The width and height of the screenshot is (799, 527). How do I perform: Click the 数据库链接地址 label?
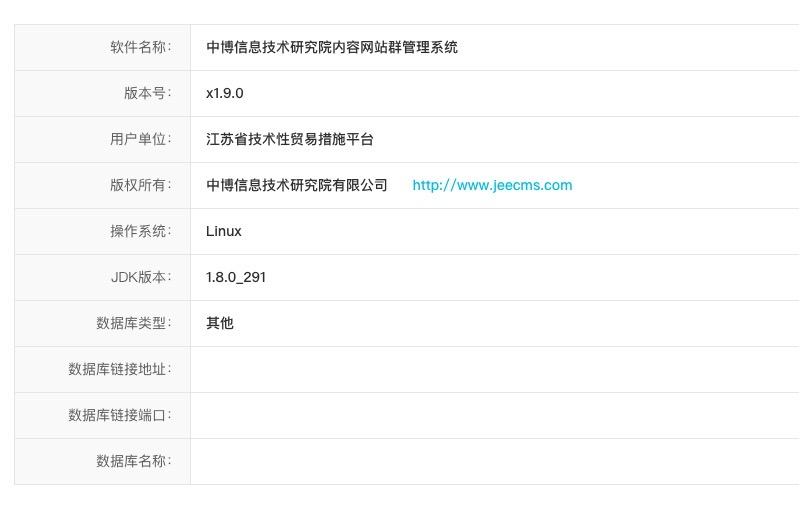coord(120,368)
